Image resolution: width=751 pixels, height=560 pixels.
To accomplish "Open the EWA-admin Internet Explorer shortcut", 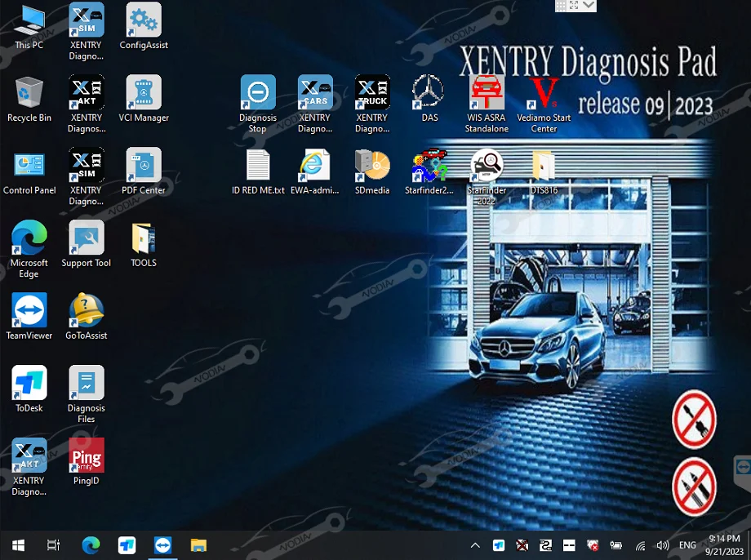I will [314, 172].
